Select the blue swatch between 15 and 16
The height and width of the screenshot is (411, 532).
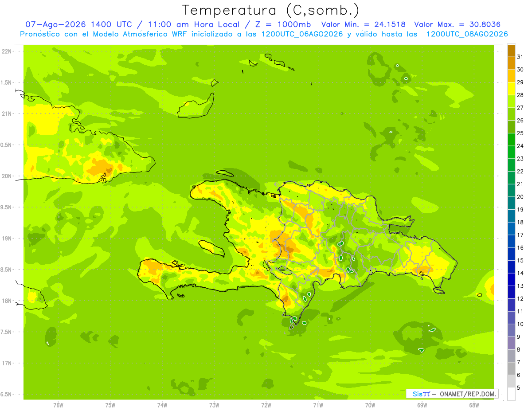[x=511, y=254]
